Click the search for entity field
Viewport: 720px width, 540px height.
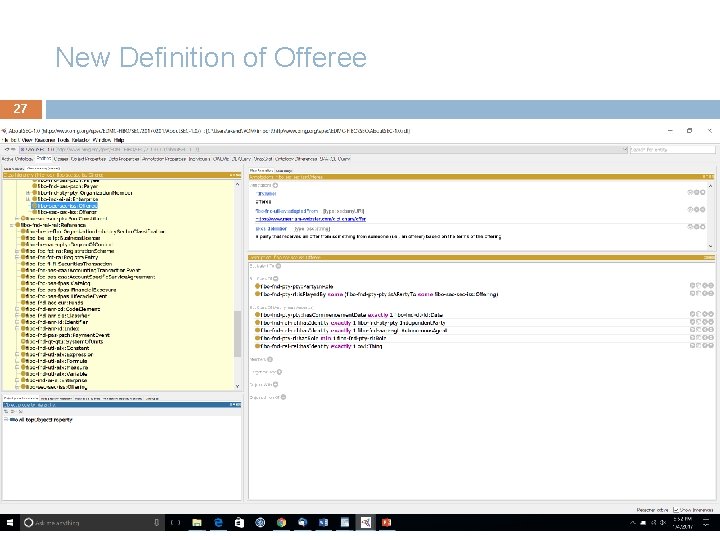point(670,149)
